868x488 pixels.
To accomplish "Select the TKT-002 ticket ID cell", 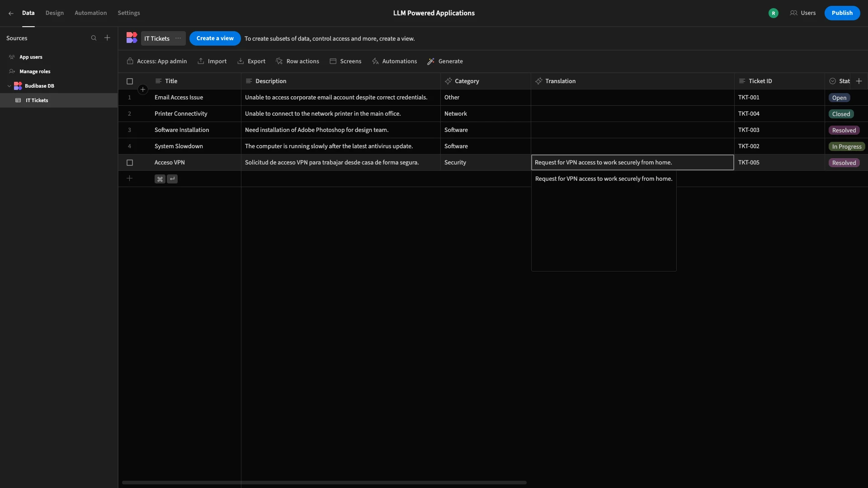I will 779,146.
